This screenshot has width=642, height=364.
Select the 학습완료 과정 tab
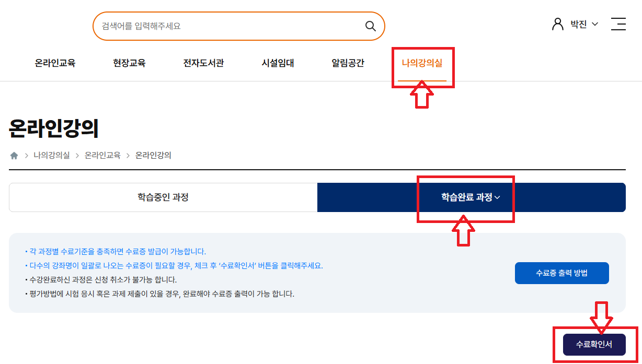coord(465,197)
